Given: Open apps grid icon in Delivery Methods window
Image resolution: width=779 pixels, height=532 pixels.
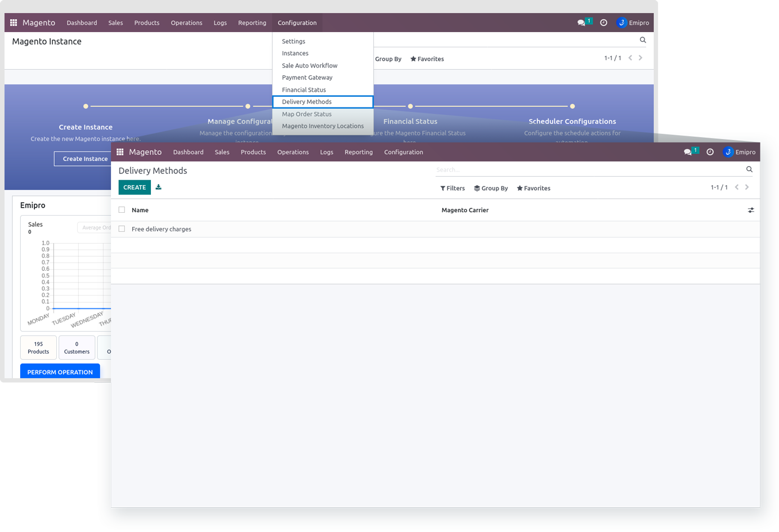Looking at the screenshot, I should (120, 152).
